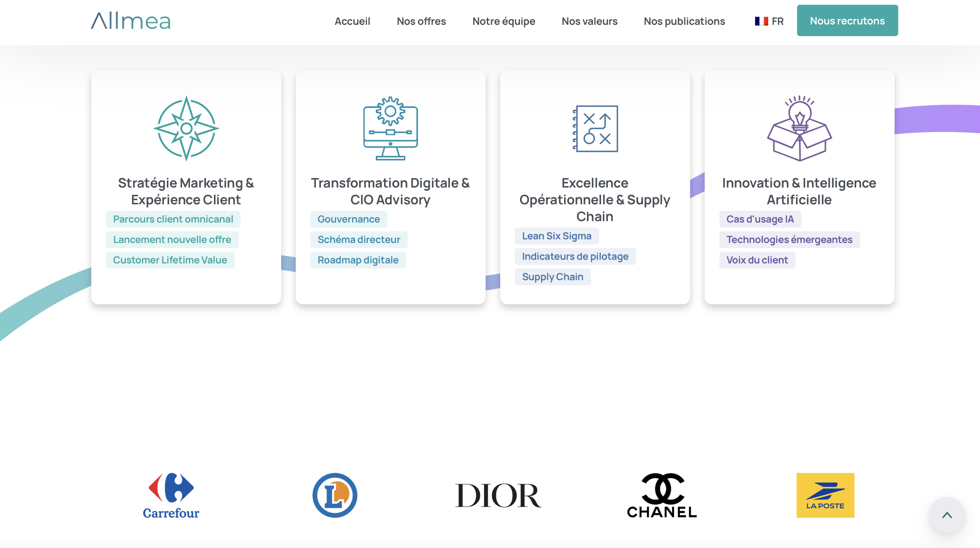This screenshot has height=548, width=980.
Task: Select the Gouvernance tag
Action: [348, 219]
